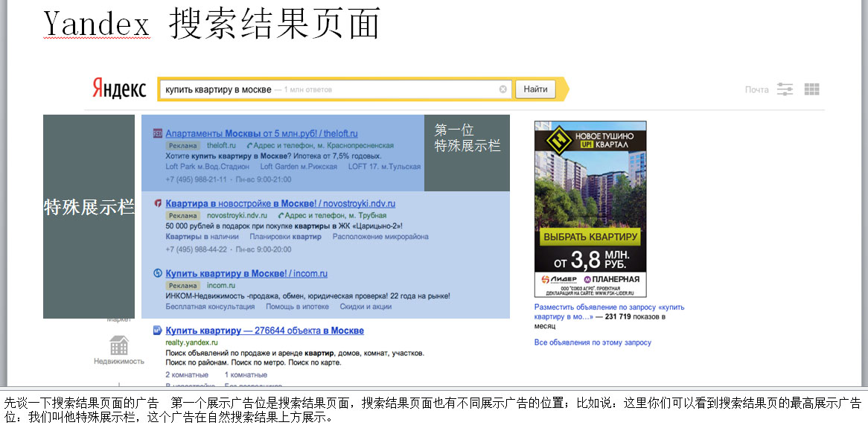The height and width of the screenshot is (434, 868).
Task: Click the Новое Тушино banner ad
Action: pos(590,209)
